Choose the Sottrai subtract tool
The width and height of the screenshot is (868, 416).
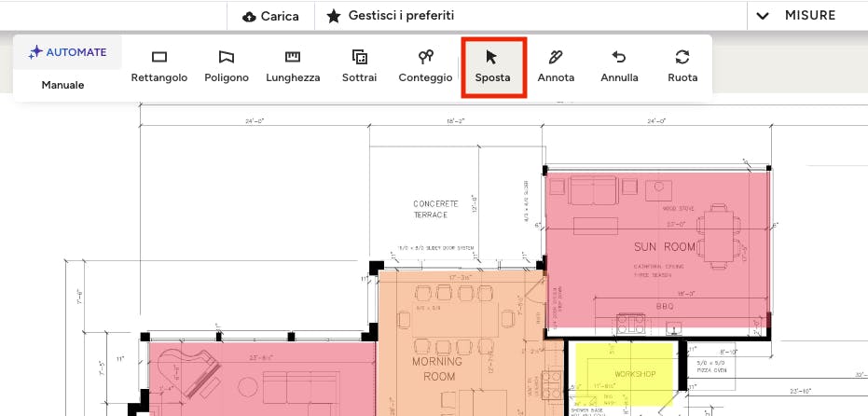[x=359, y=66]
